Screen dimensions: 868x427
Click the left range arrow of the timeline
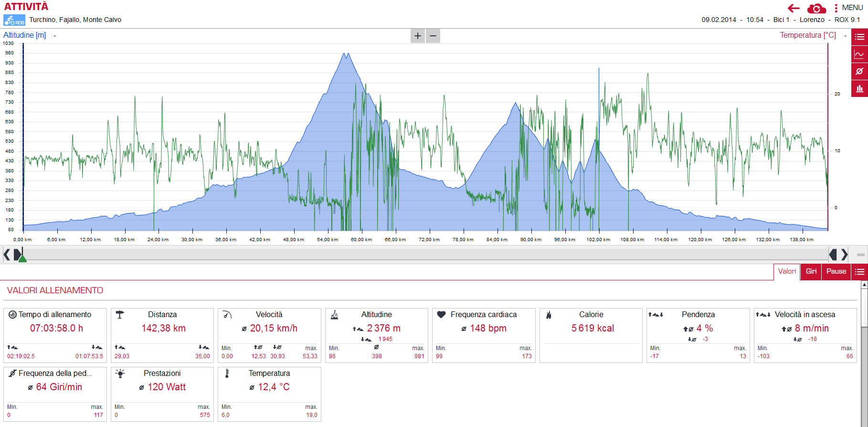7,255
